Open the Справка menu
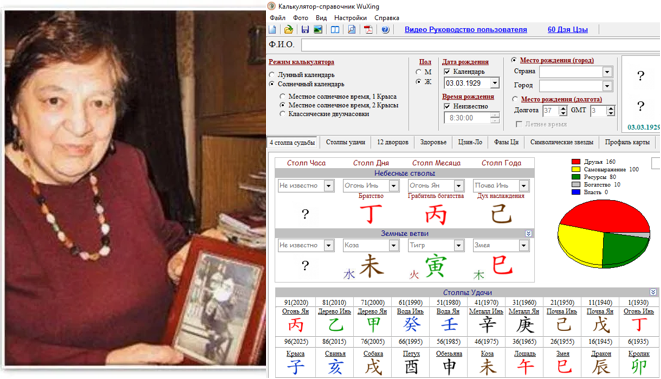 click(387, 18)
